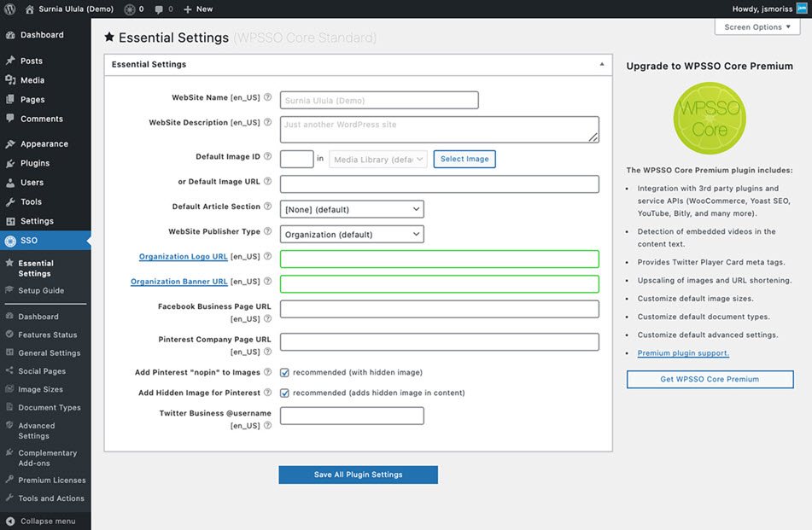Click the WPSSO Core green logo
This screenshot has width=812, height=530.
pyautogui.click(x=710, y=119)
